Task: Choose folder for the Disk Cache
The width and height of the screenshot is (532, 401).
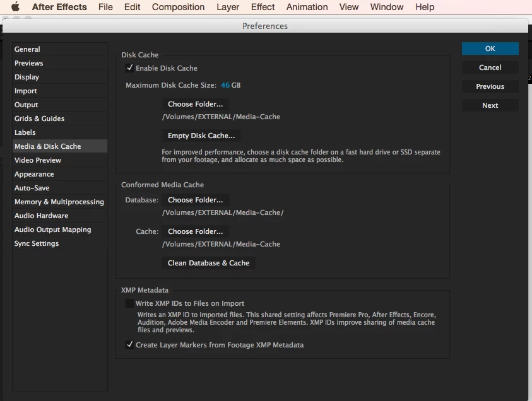Action: pos(195,104)
